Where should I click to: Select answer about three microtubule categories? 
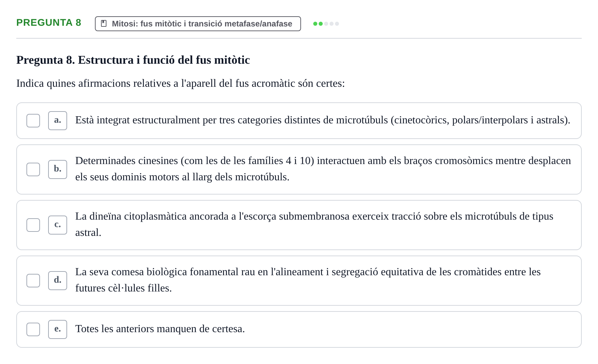point(299,121)
